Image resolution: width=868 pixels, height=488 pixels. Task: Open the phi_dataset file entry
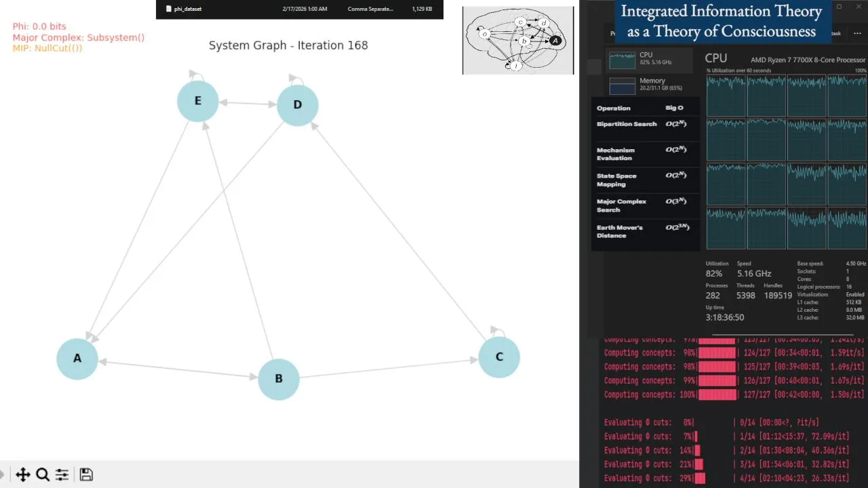(x=300, y=9)
